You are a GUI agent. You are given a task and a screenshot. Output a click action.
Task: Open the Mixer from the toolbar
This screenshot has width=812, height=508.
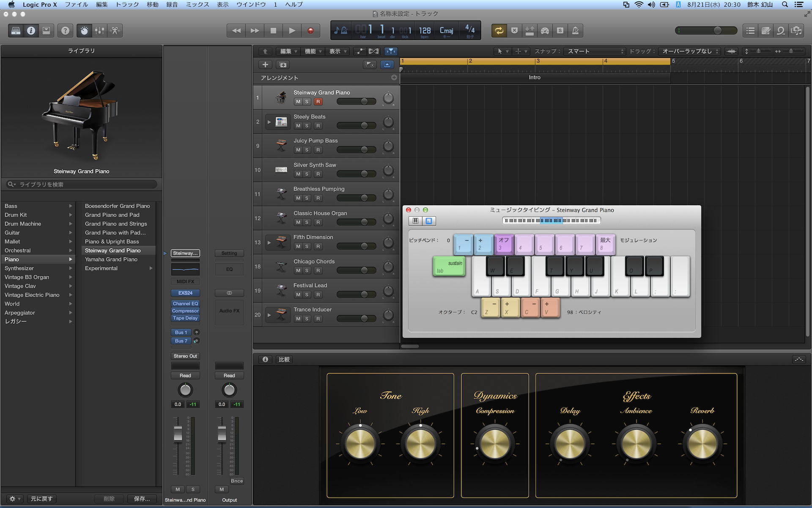[x=99, y=30]
